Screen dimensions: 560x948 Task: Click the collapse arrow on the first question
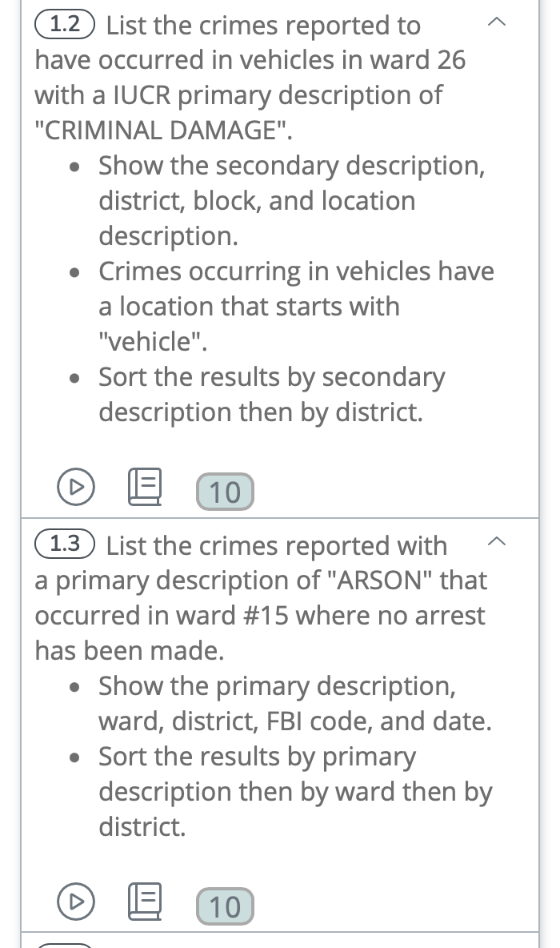tap(498, 22)
